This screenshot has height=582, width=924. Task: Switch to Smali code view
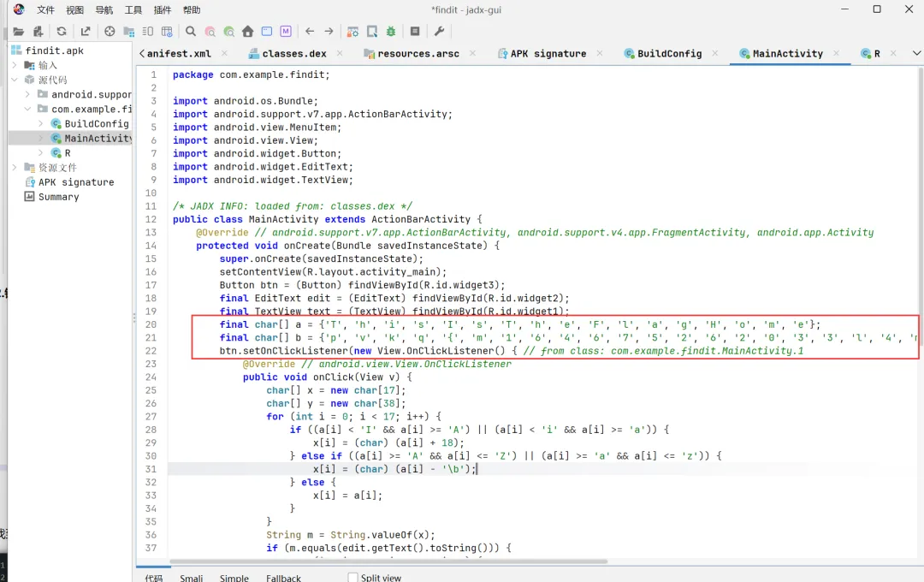pyautogui.click(x=192, y=578)
